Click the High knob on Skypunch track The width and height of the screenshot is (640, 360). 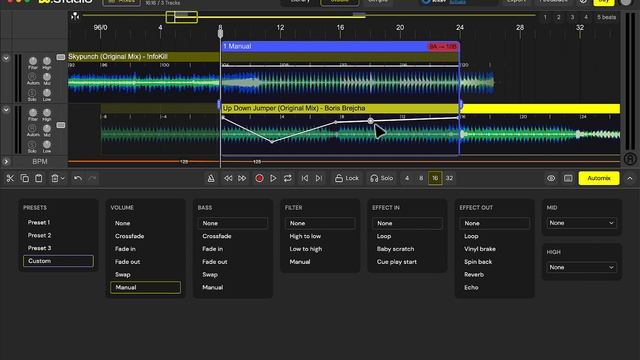47,61
